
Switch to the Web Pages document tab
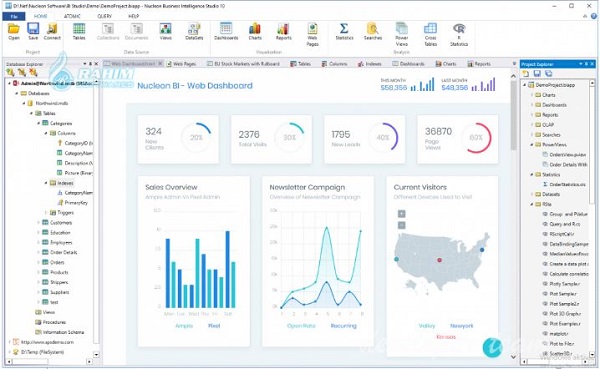181,64
